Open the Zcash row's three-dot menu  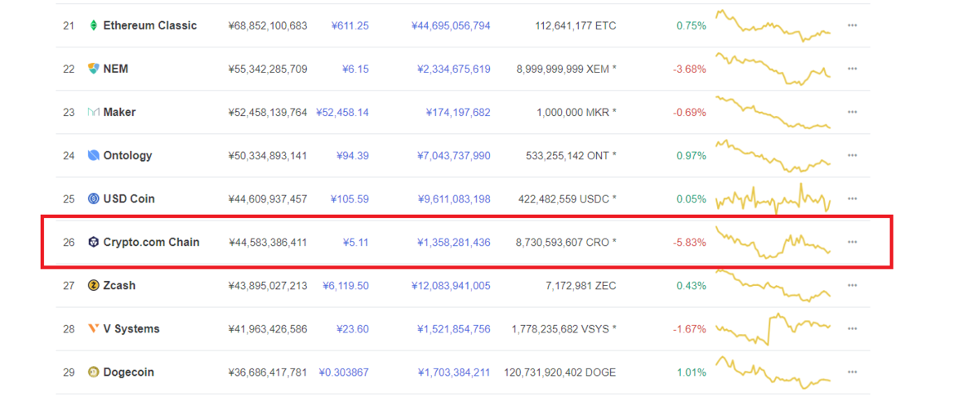tap(852, 285)
